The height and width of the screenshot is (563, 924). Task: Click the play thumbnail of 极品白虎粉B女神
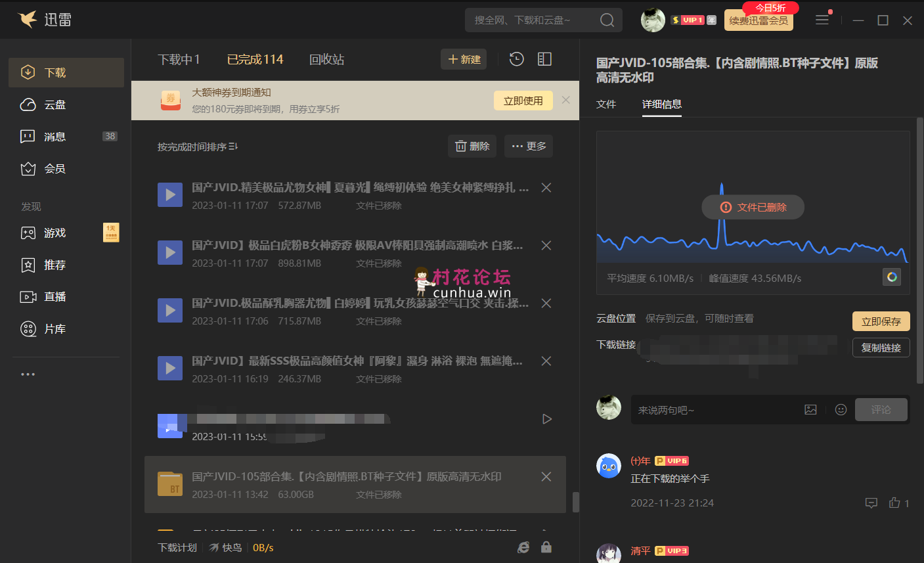pyautogui.click(x=170, y=252)
